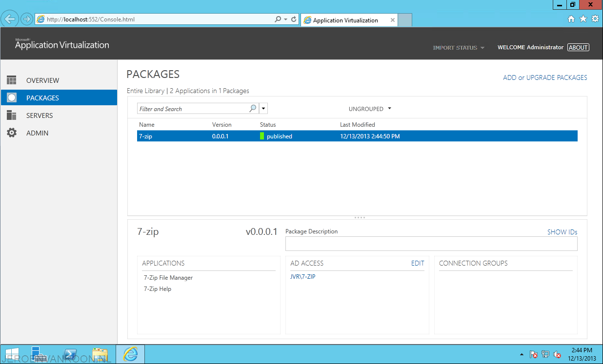Screen dimensions: 603x364
Task: Click the network tray icon
Action: pos(545,355)
